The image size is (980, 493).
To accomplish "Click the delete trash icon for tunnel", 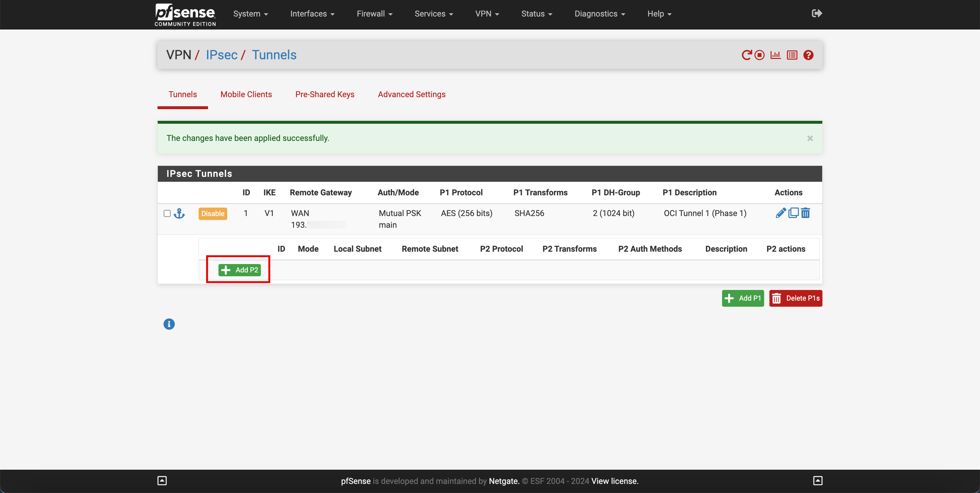I will coord(805,212).
